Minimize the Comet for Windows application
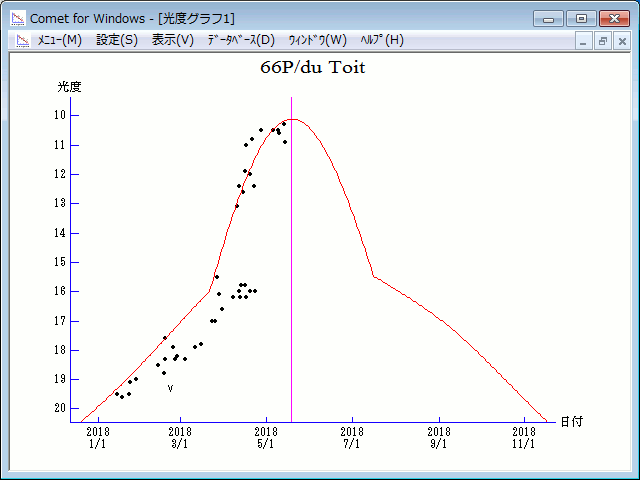This screenshot has width=640, height=480. point(548,18)
